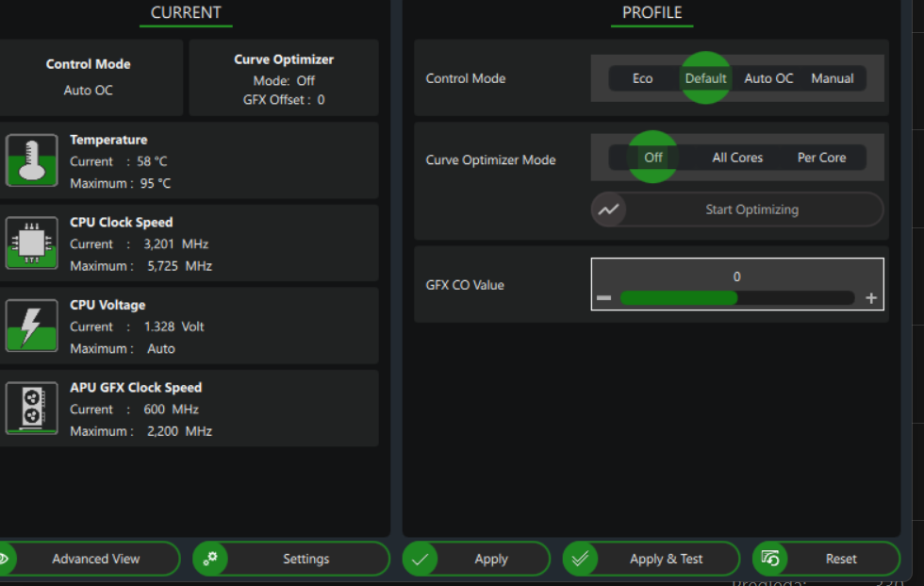Click the CPU Clock Speed chip icon
Screen dimensions: 924x586
tap(31, 243)
